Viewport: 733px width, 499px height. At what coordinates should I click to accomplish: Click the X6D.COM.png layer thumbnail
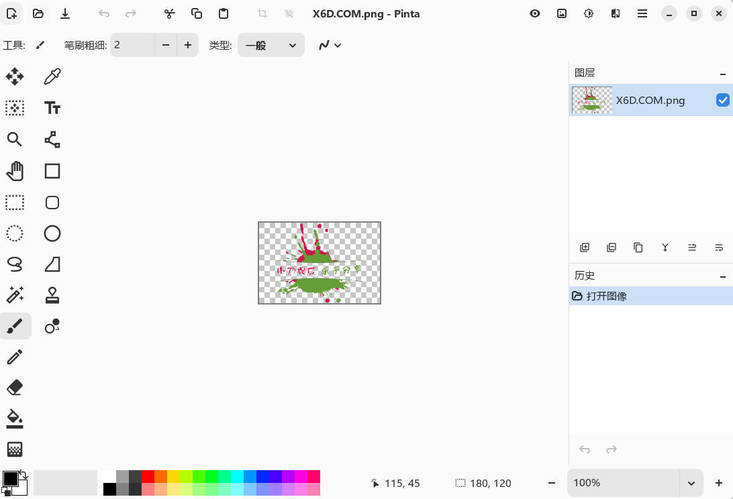pyautogui.click(x=592, y=100)
